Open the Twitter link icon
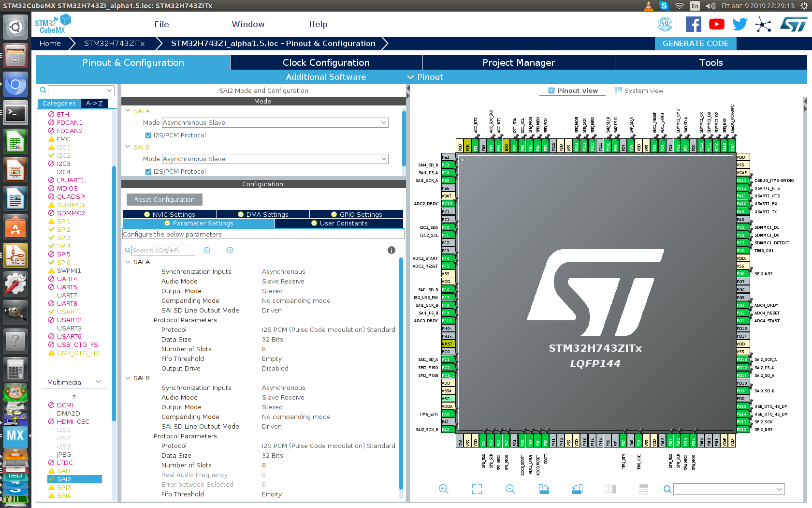 click(x=739, y=24)
